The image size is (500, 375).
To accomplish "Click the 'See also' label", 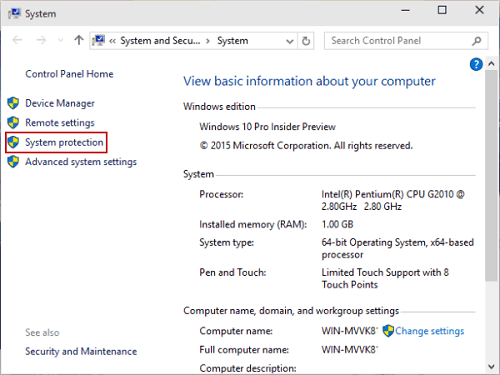I will coord(42,332).
